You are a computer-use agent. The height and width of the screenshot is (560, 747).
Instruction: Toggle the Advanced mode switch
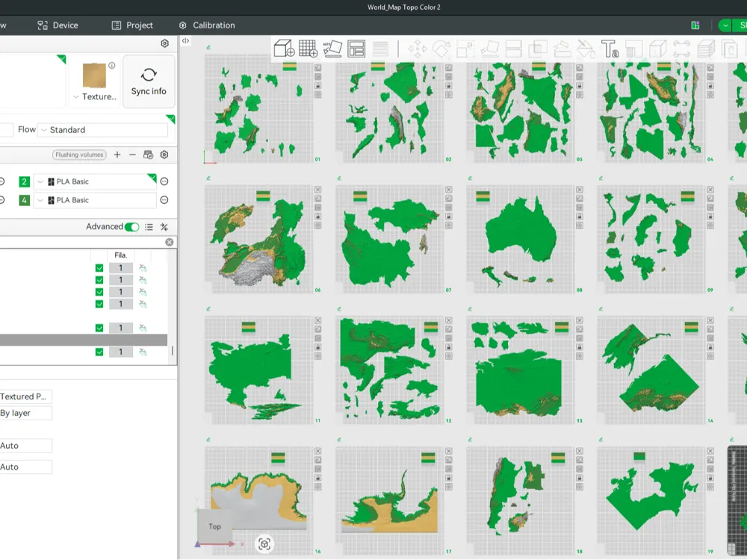tap(132, 227)
